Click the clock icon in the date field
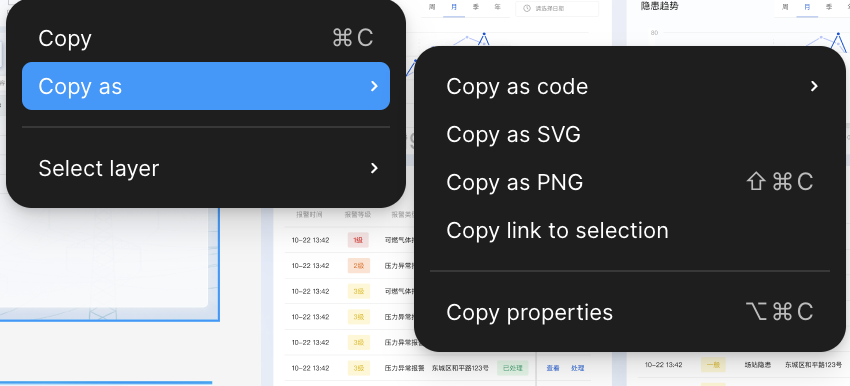Screen dimensions: 850x386 (526, 9)
